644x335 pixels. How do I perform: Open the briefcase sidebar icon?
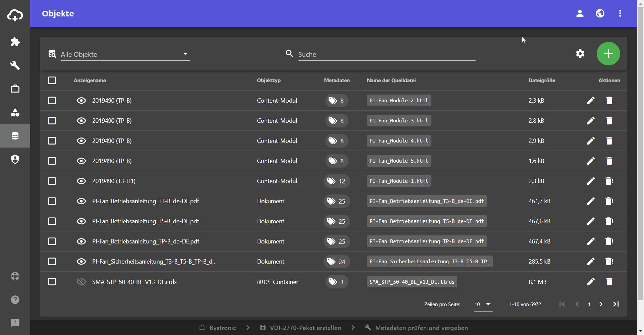pyautogui.click(x=15, y=89)
